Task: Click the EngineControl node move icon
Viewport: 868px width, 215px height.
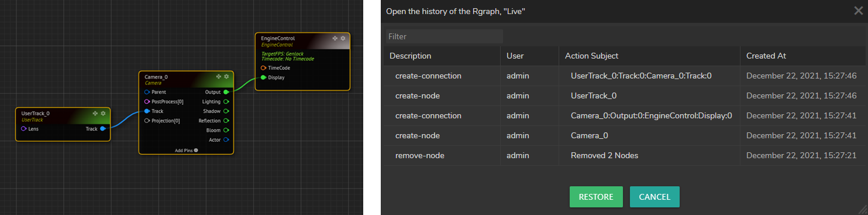Action: click(x=335, y=38)
